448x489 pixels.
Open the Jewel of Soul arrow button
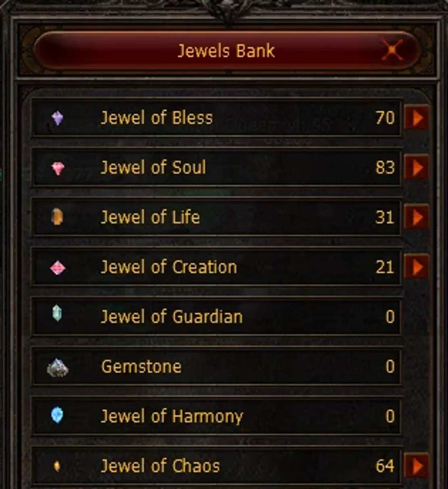click(x=416, y=167)
